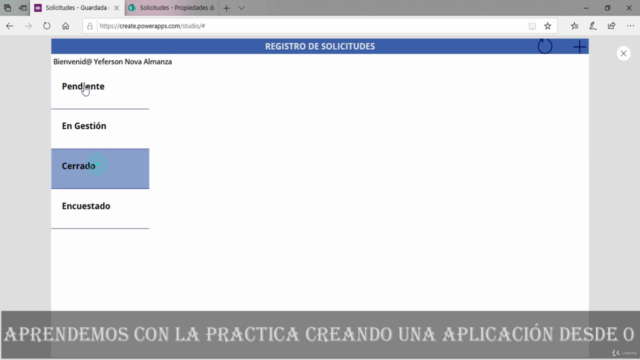The width and height of the screenshot is (640, 360).
Task: Switch to Solicitudes - Propiedades browser tab
Action: tap(172, 8)
